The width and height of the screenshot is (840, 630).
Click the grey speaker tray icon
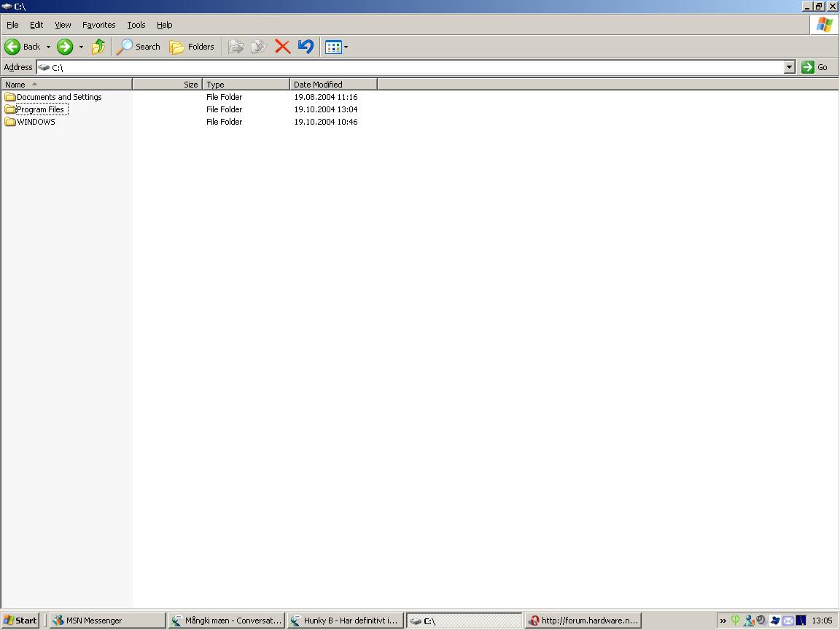click(761, 621)
